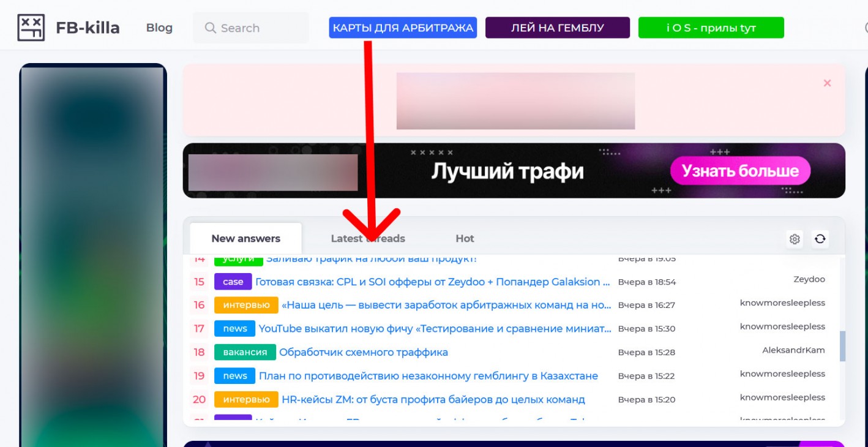Switch to the Hot tab
Screen dimensions: 868x447
pos(465,238)
